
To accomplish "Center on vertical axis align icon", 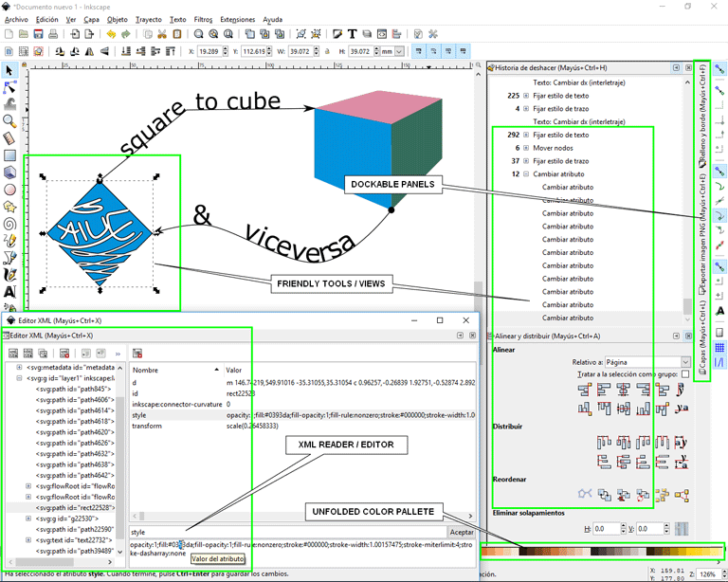I will tap(624, 390).
